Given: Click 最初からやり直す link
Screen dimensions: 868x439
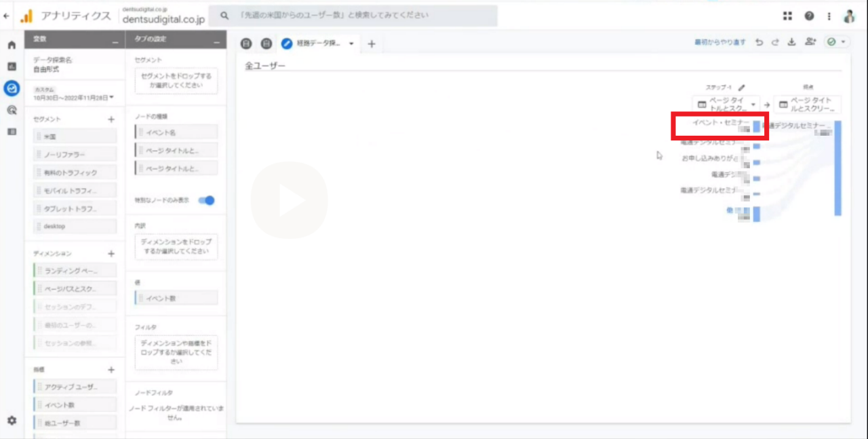Looking at the screenshot, I should 719,42.
